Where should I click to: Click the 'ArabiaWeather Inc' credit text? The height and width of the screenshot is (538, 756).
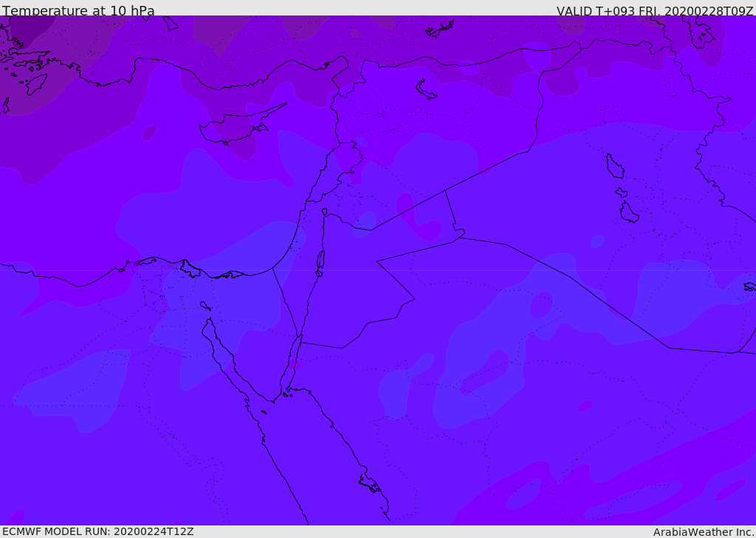point(703,532)
